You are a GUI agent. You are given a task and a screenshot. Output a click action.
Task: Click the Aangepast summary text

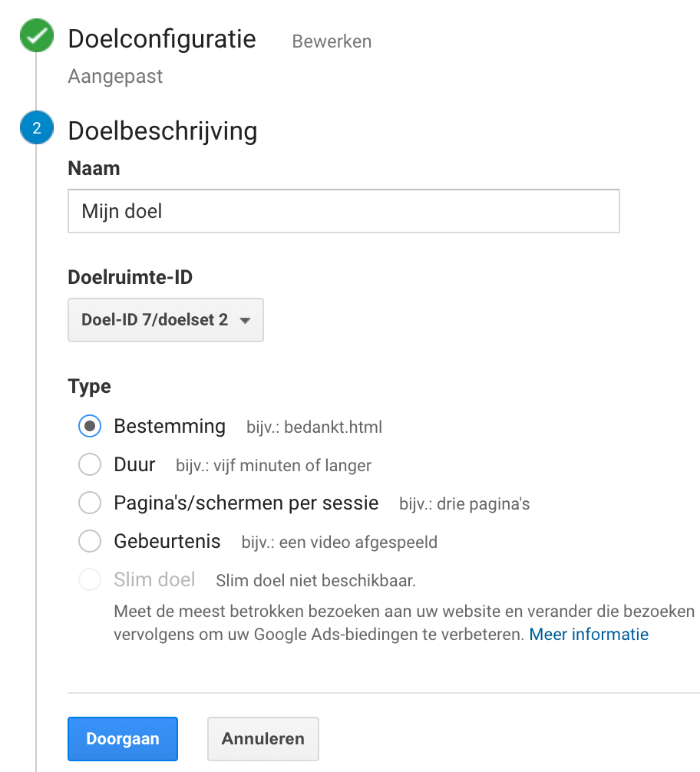pos(115,77)
